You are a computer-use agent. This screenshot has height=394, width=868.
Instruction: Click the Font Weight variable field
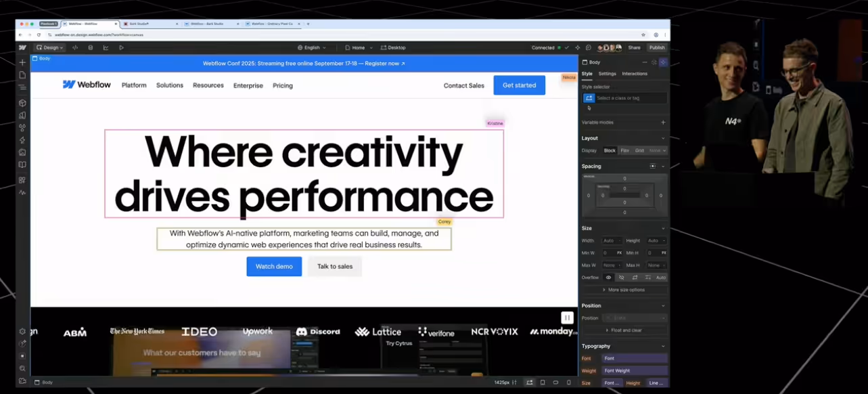point(635,370)
